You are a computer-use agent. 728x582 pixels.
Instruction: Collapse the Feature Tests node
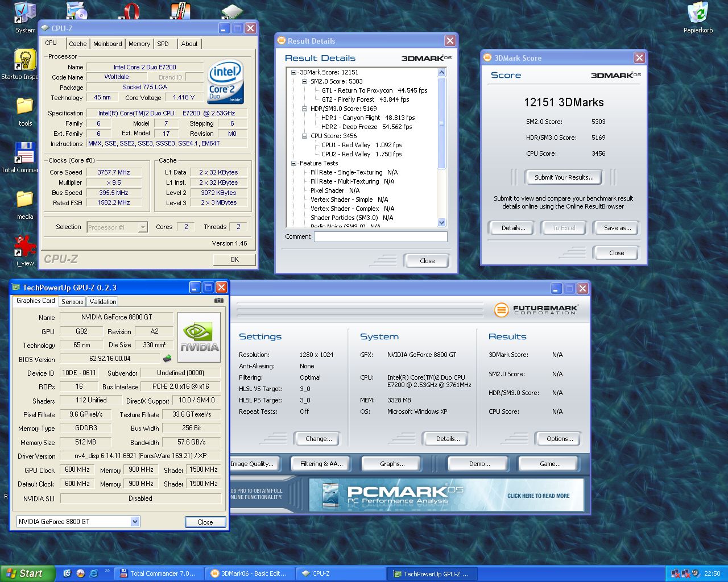pos(294,163)
